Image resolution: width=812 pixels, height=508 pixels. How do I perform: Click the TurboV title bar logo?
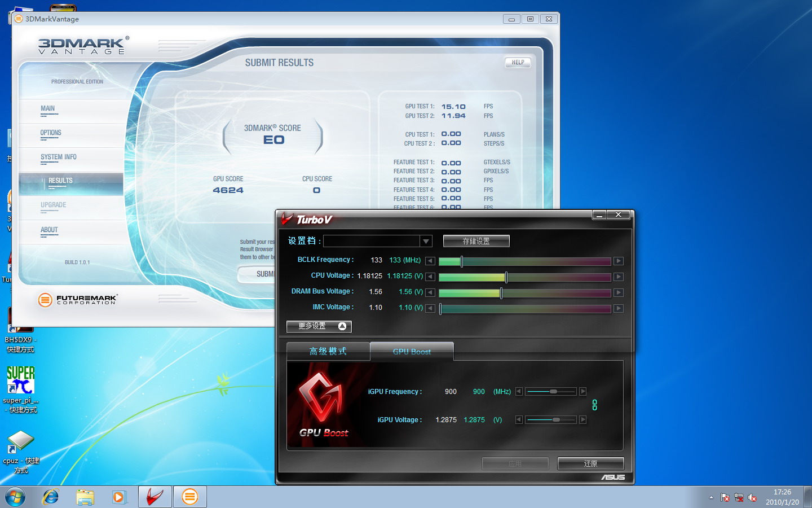coord(307,219)
